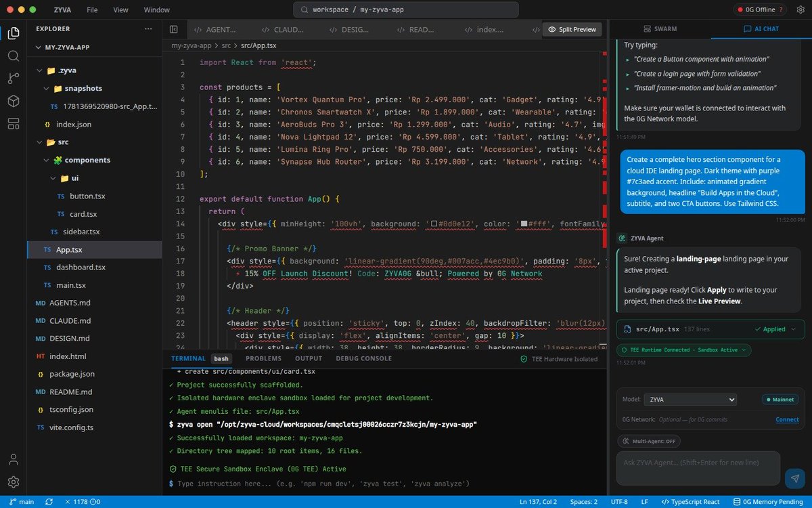Click the search magnifier in the workspace bar
Viewport: 812px width, 508px height.
[305, 10]
